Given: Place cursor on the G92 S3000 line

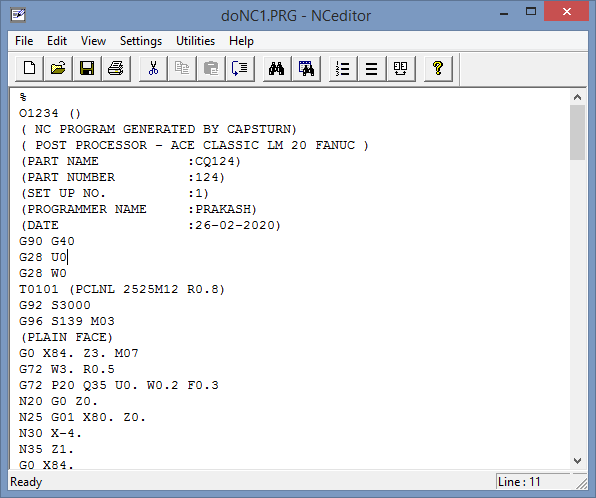Looking at the screenshot, I should coord(55,305).
